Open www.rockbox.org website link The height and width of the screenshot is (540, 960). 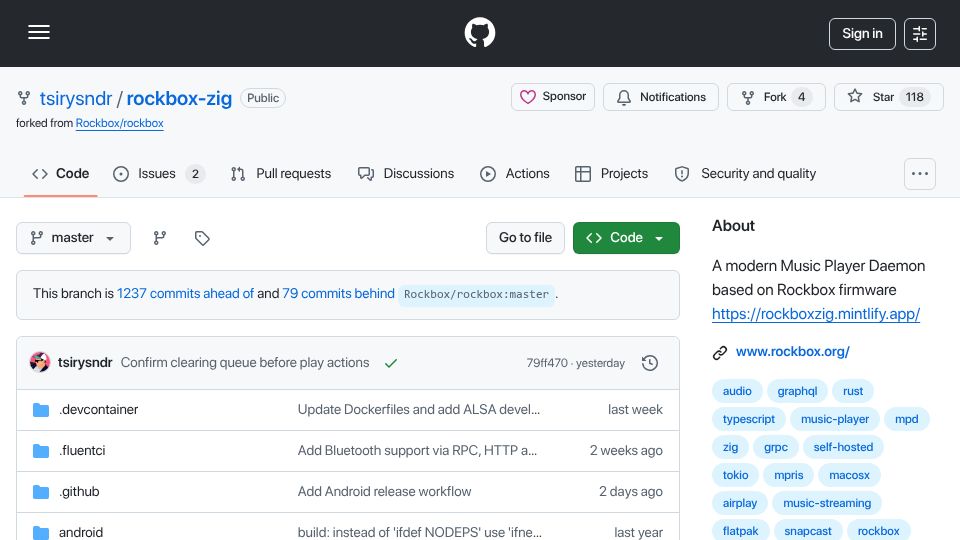792,351
